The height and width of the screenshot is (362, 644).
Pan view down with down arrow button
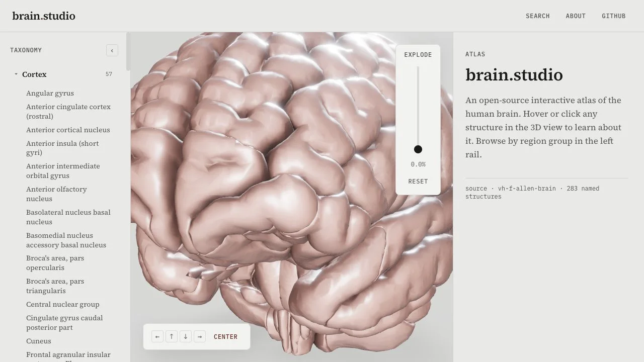(x=186, y=336)
